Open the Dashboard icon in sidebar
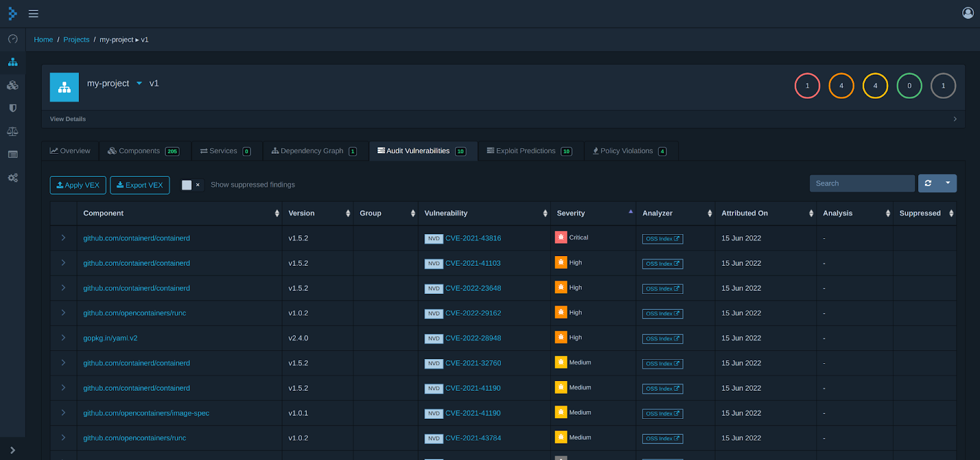This screenshot has width=980, height=460. pos(12,39)
